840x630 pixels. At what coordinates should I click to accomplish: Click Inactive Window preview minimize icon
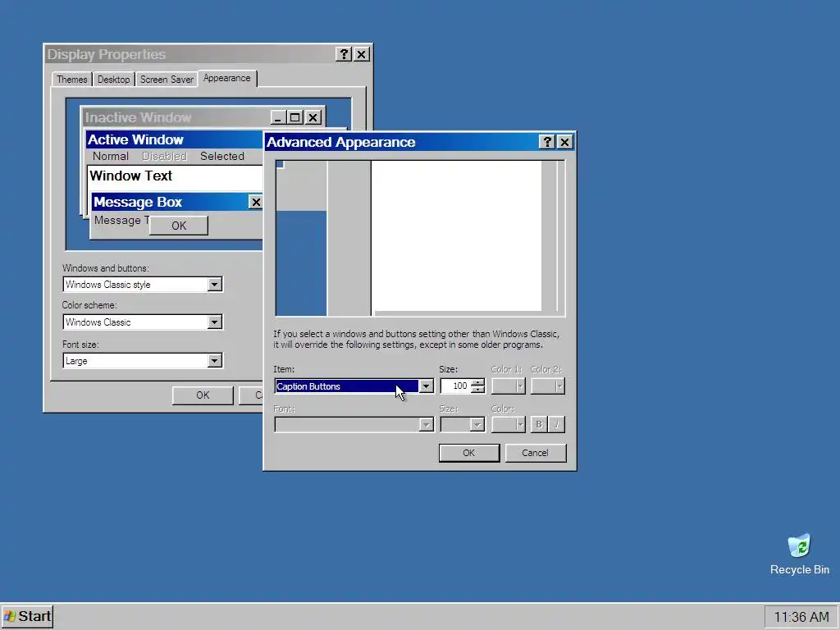(x=278, y=117)
